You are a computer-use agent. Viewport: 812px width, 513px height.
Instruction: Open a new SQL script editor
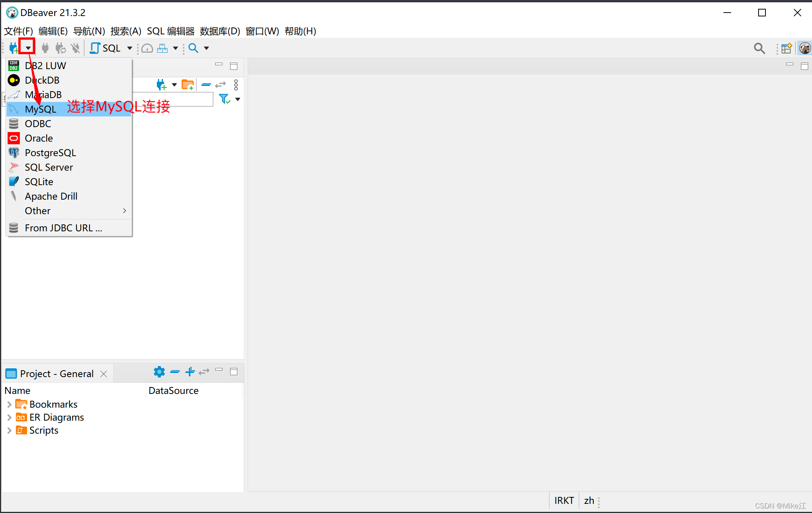coord(105,48)
